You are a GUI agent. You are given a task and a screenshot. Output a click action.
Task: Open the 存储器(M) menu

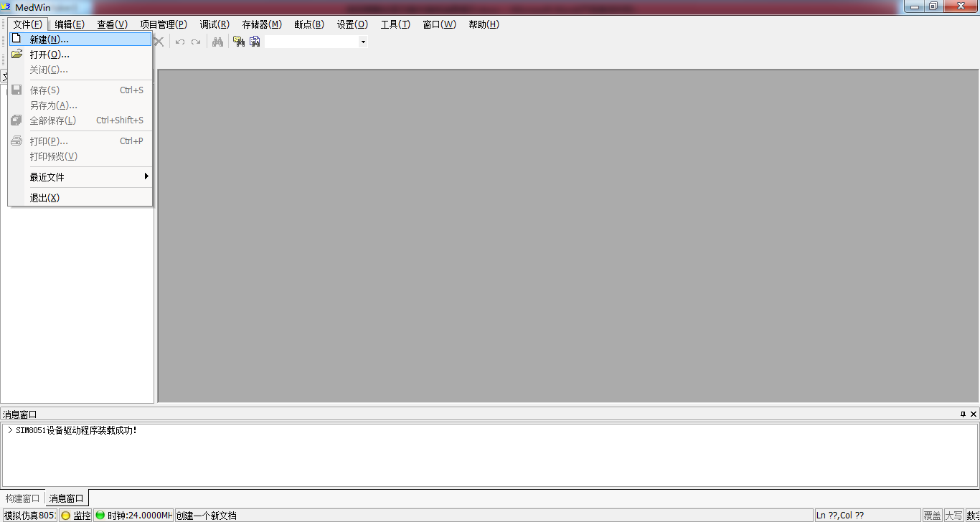click(262, 24)
